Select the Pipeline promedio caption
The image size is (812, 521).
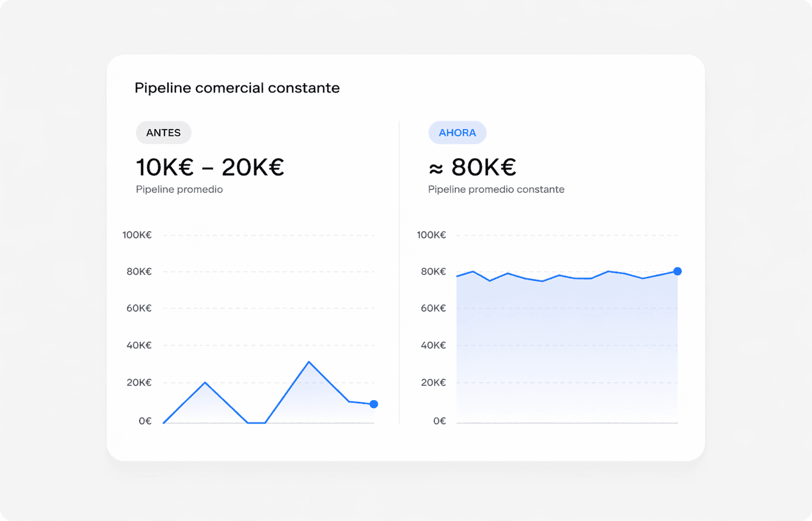[x=179, y=189]
